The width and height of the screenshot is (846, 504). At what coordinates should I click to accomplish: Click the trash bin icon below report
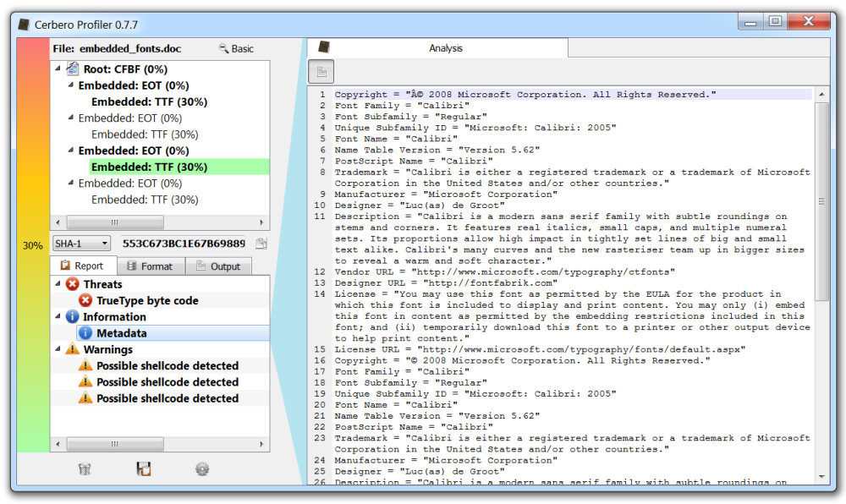pyautogui.click(x=85, y=469)
